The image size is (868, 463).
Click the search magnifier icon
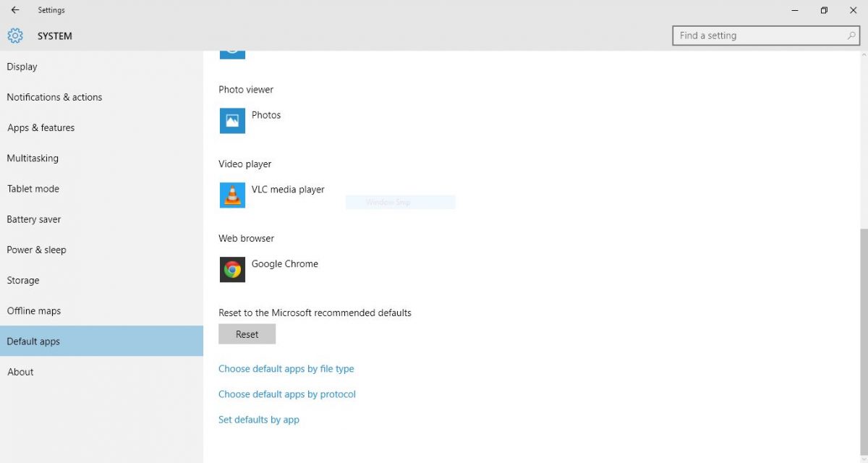point(851,35)
